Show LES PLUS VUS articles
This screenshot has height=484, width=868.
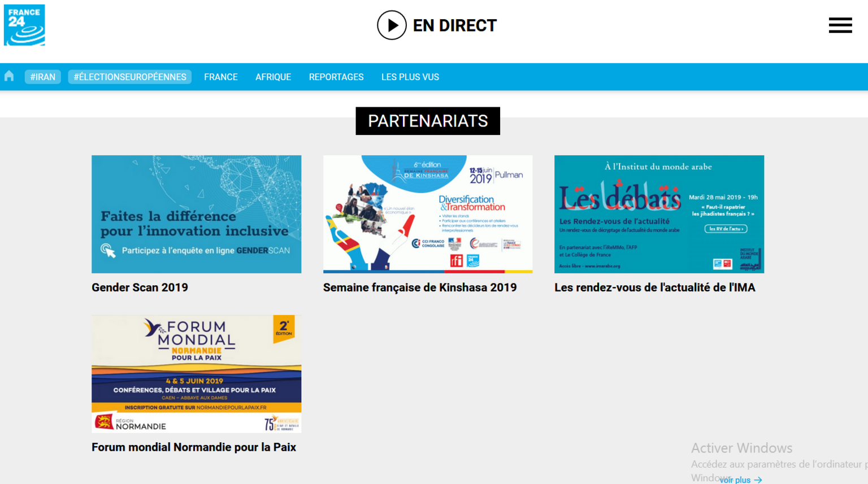410,77
